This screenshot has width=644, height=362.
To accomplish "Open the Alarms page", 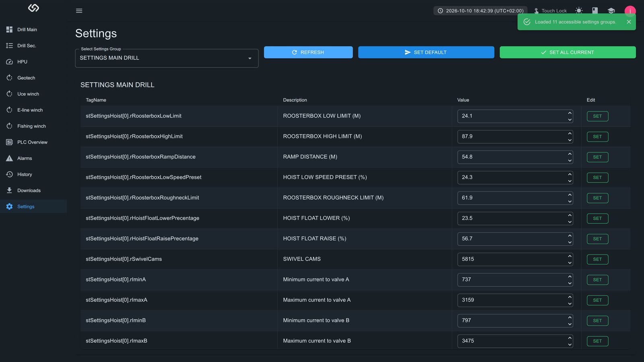I will click(33, 158).
